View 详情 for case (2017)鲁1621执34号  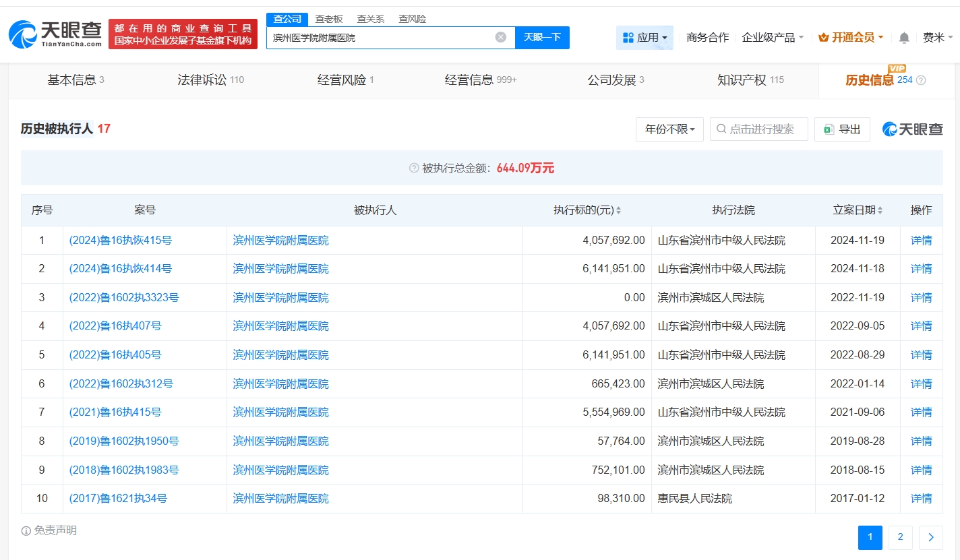coord(921,499)
